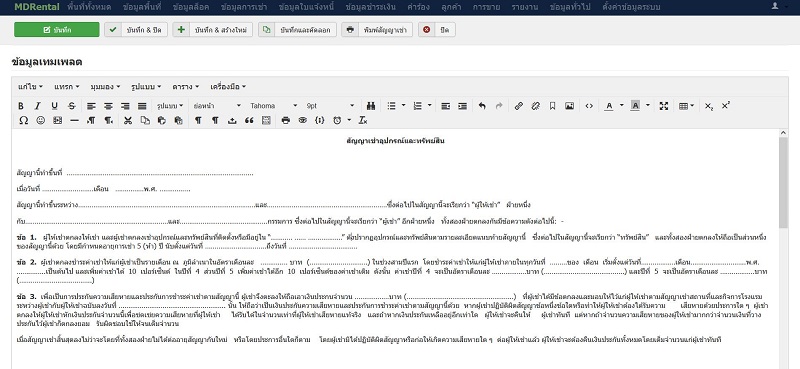Insert an anchor bookmark

[x=553, y=106]
